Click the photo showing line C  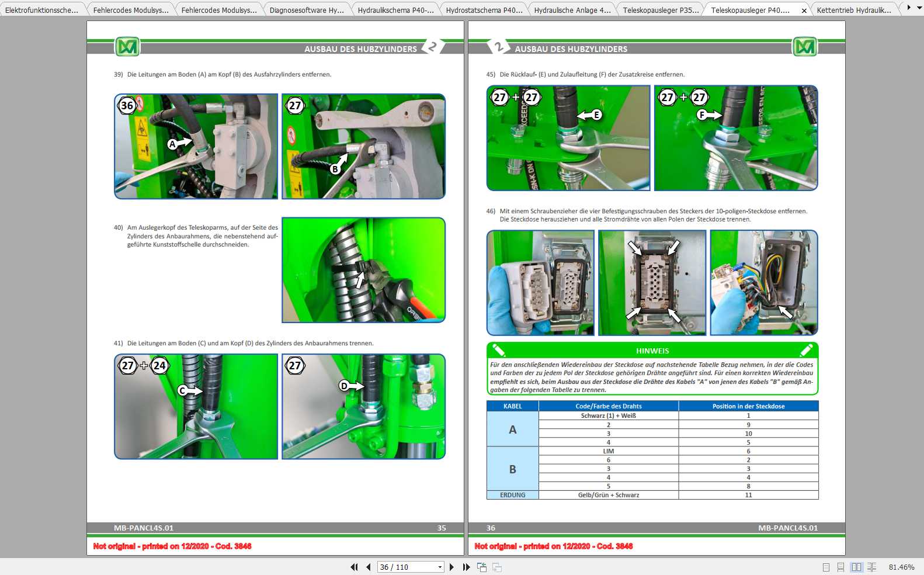click(x=196, y=406)
